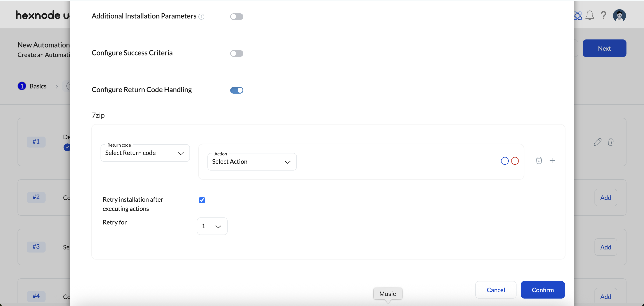644x306 pixels.
Task: Open the Select Return code dropdown
Action: click(x=145, y=153)
